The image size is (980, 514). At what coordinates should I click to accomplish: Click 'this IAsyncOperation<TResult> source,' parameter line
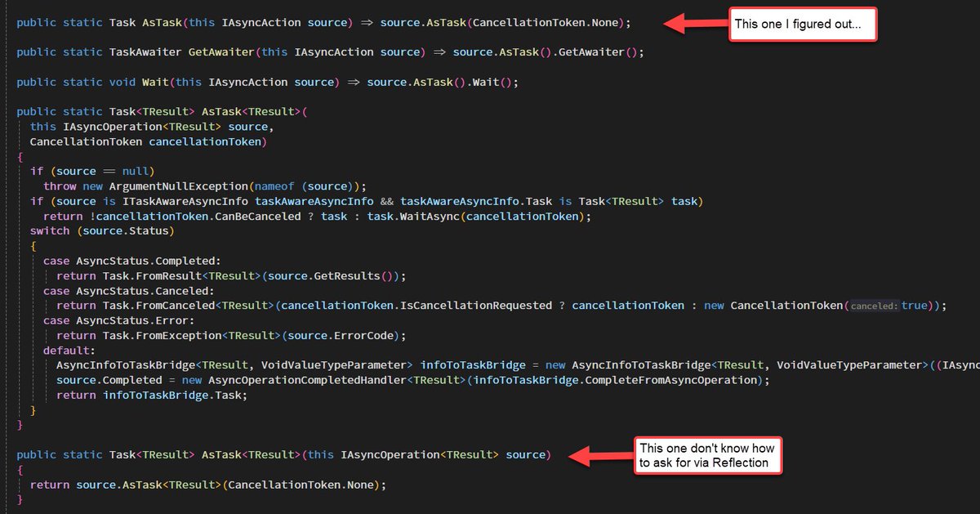coord(152,127)
